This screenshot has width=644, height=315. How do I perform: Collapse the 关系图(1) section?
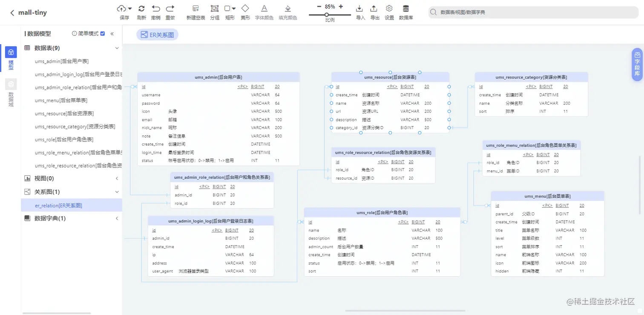117,192
